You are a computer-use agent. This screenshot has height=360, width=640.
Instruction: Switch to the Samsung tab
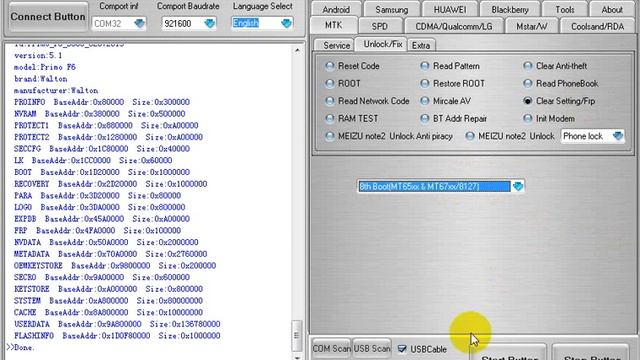[x=391, y=9]
